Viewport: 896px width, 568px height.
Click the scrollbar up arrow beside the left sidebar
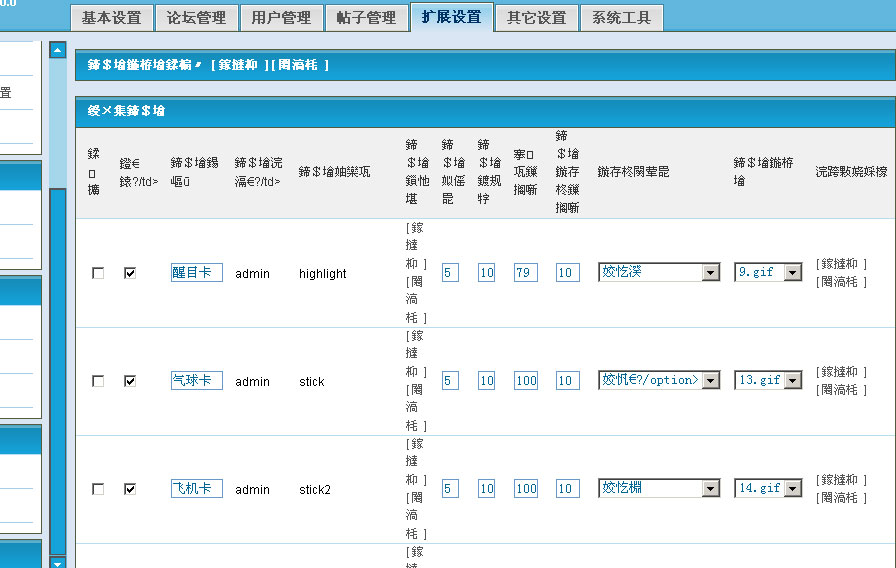pyautogui.click(x=58, y=50)
